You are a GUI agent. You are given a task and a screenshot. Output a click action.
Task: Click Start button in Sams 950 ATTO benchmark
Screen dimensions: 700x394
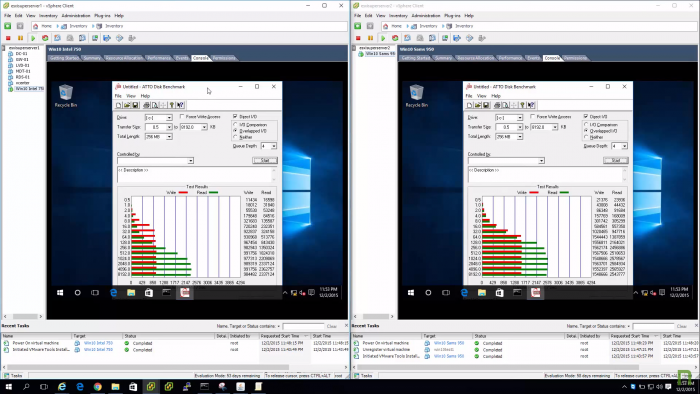pyautogui.click(x=616, y=161)
